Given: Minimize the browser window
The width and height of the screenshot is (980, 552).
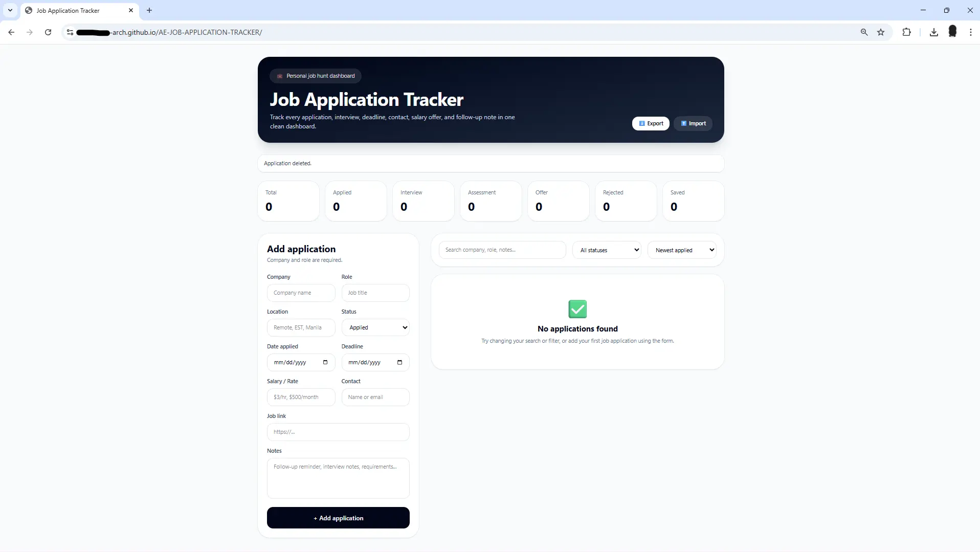Looking at the screenshot, I should (x=923, y=10).
